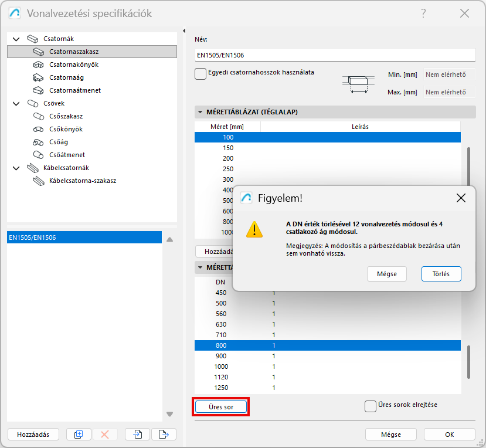Close the Figyelem warning dialog

point(461,198)
